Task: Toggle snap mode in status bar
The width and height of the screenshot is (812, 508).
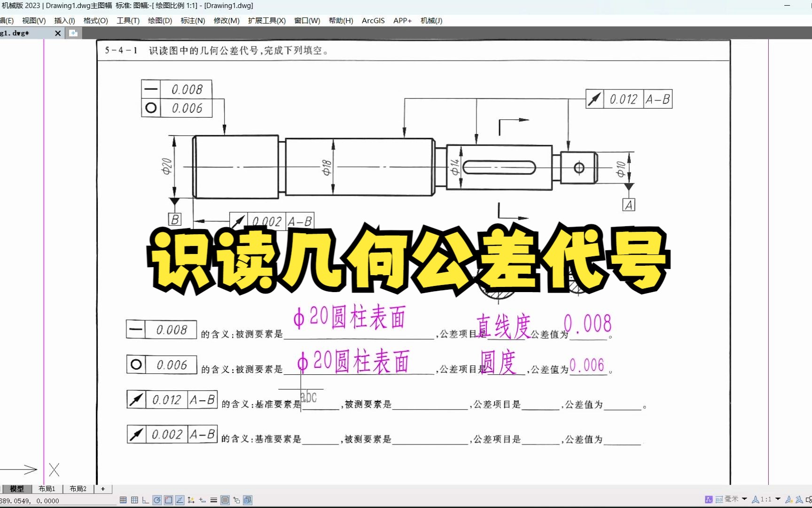Action: click(x=123, y=500)
